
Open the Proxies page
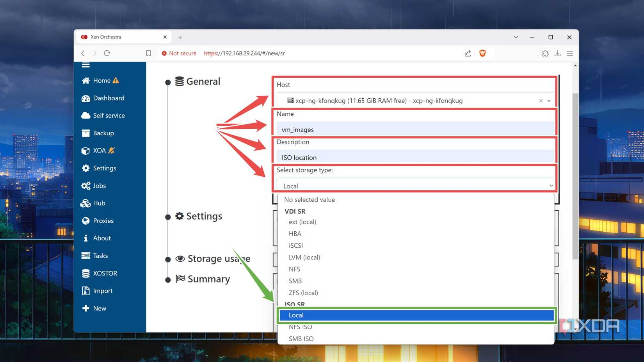(103, 220)
